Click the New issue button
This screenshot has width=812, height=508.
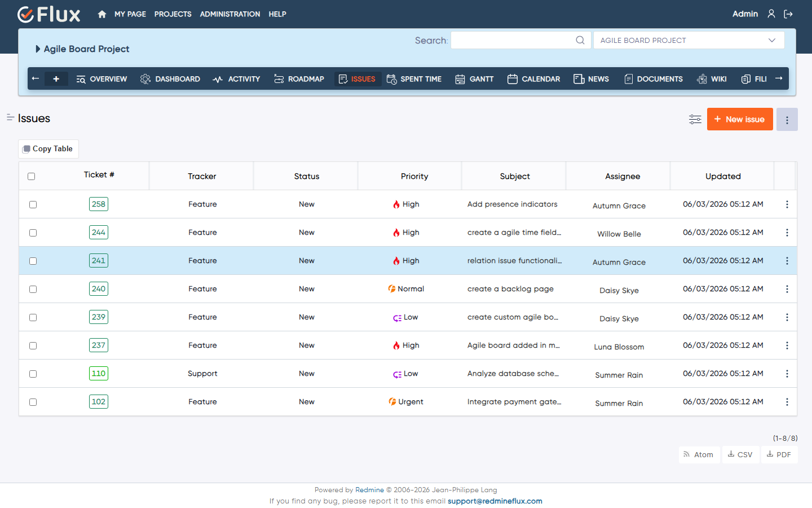click(740, 119)
